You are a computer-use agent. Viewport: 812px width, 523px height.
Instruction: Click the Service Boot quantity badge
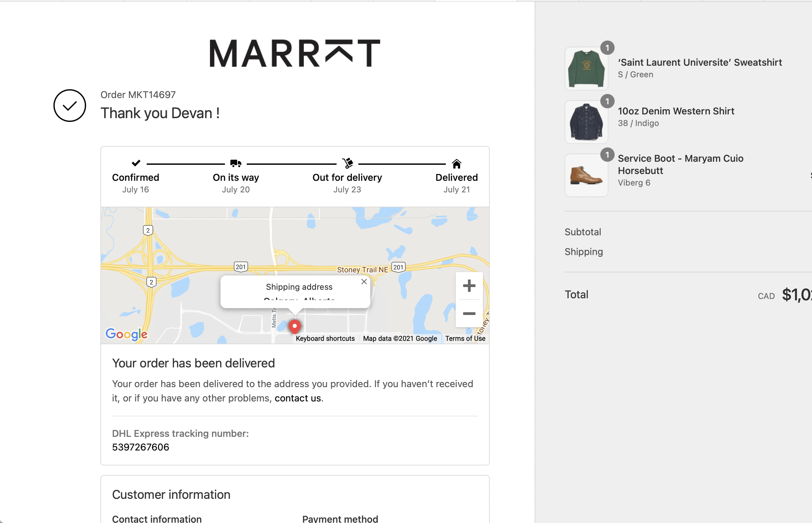pyautogui.click(x=607, y=155)
